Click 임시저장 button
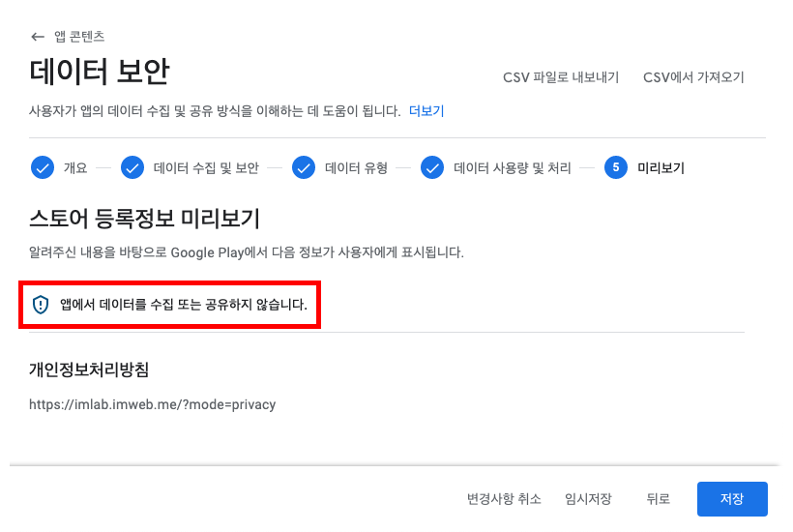The image size is (793, 532). (588, 499)
